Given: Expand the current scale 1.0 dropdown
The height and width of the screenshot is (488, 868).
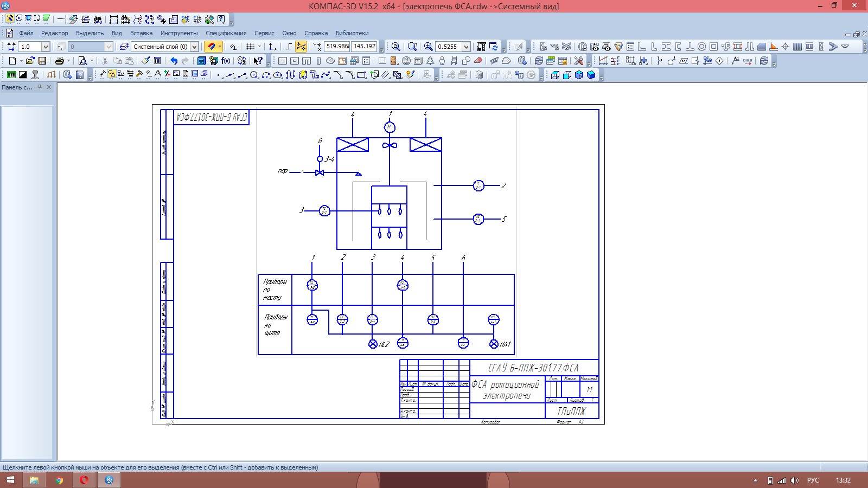Looking at the screenshot, I should click(46, 47).
